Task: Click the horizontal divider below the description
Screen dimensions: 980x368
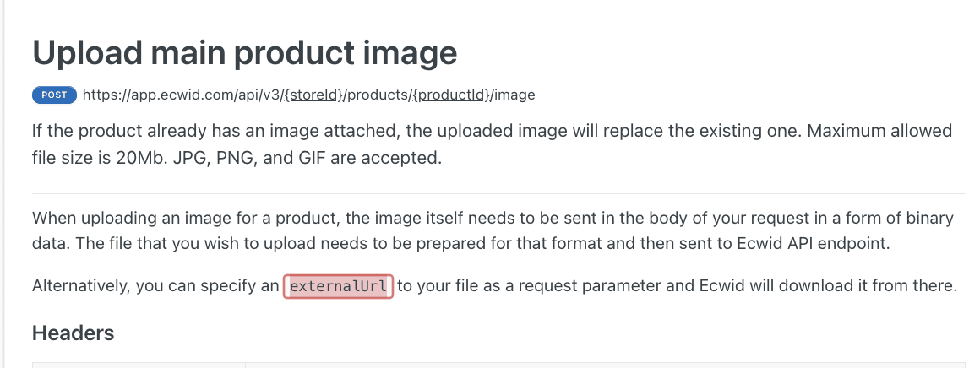Action: tap(498, 193)
